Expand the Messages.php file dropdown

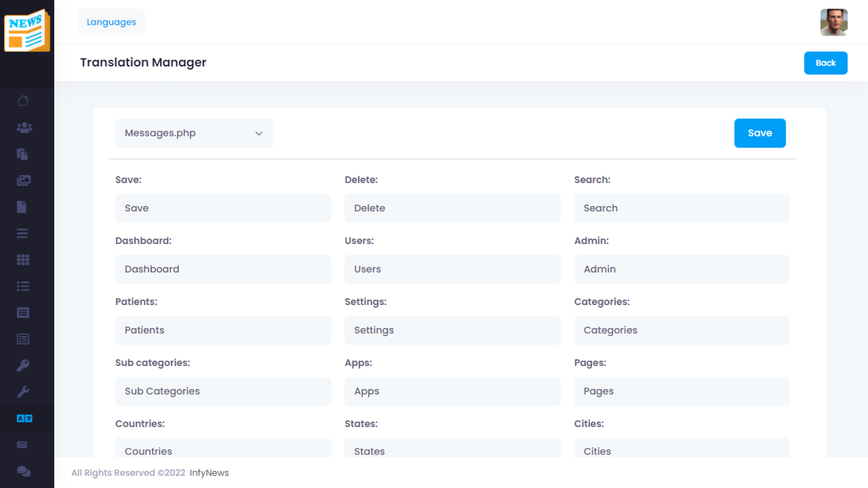194,133
